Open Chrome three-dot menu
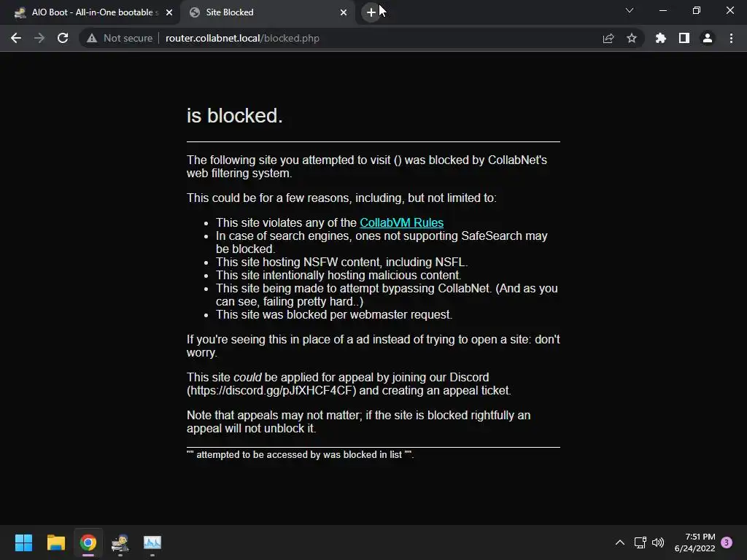Viewport: 747px width, 560px height. pos(731,38)
